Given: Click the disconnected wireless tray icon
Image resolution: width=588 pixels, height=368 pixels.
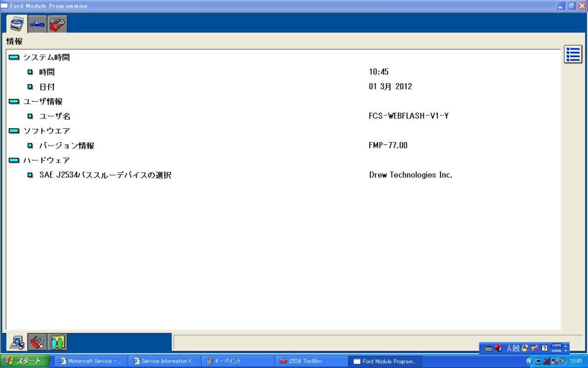Looking at the screenshot, I should pyautogui.click(x=554, y=362).
